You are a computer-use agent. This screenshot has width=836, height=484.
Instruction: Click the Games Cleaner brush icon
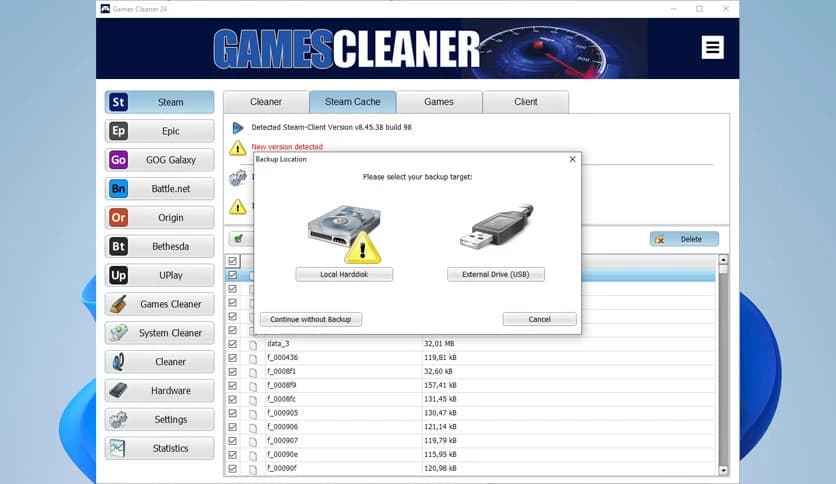[x=118, y=304]
